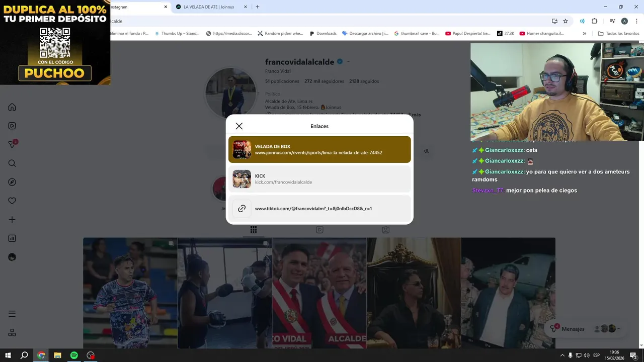
Task: Open profile picture of francovidalalcalde
Action: pos(230,93)
